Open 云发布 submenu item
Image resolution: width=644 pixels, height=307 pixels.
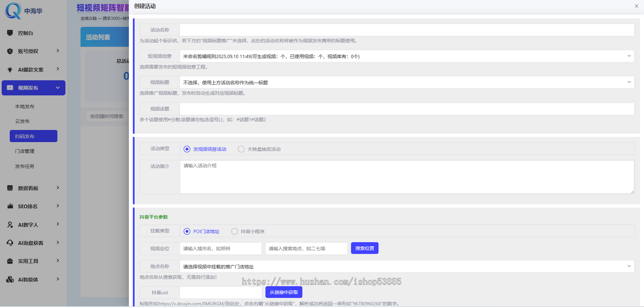(x=22, y=121)
